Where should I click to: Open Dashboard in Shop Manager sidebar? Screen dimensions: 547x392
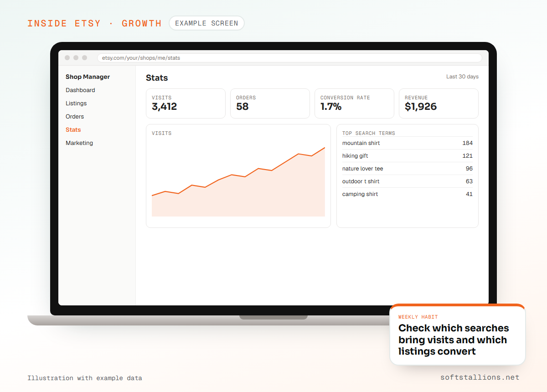click(x=80, y=90)
